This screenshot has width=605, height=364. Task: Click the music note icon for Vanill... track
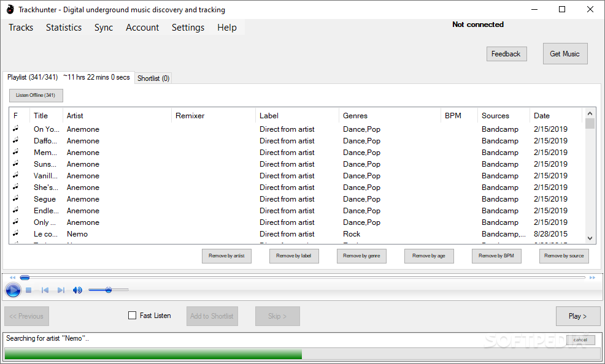coord(16,175)
